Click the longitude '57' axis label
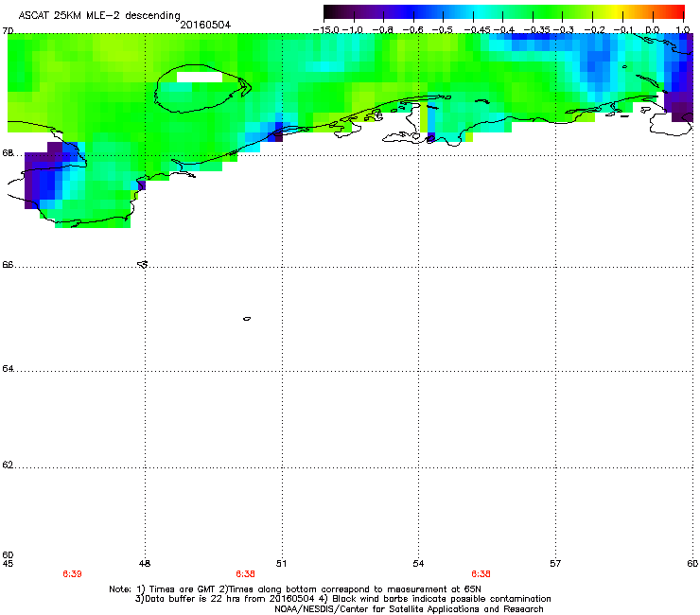Viewport: 700px width, 615px height. 555,564
